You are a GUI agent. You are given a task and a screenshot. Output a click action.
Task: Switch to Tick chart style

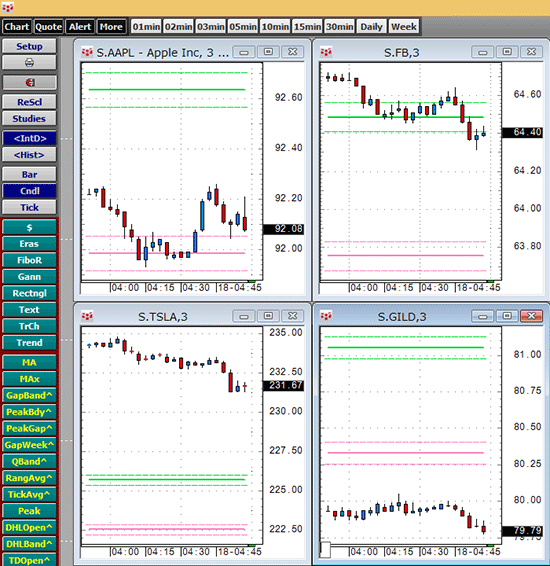29,208
